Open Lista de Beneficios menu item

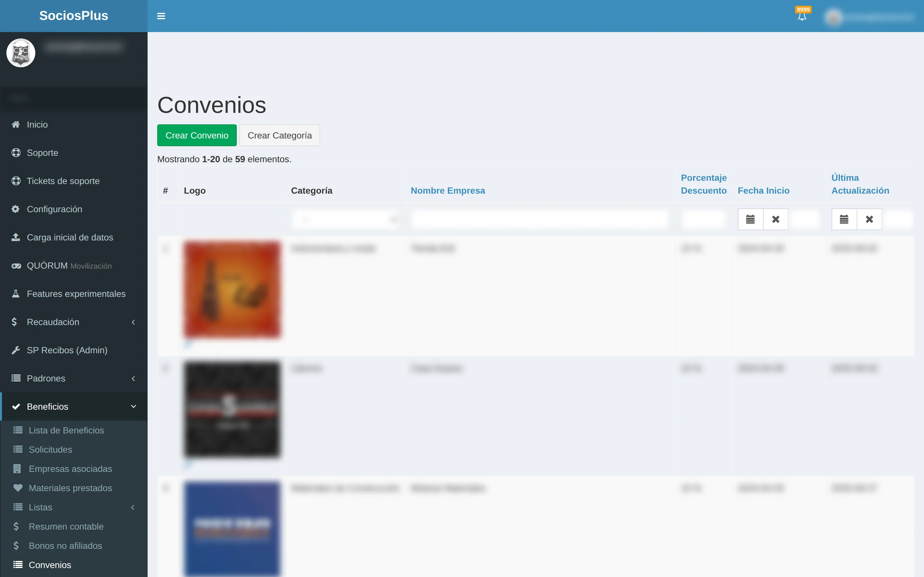66,430
